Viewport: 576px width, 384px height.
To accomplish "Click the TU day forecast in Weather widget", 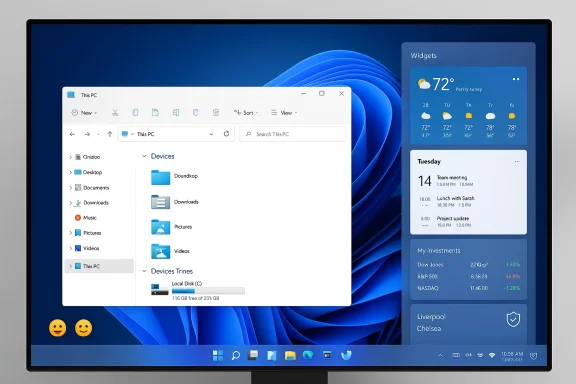I will point(447,120).
